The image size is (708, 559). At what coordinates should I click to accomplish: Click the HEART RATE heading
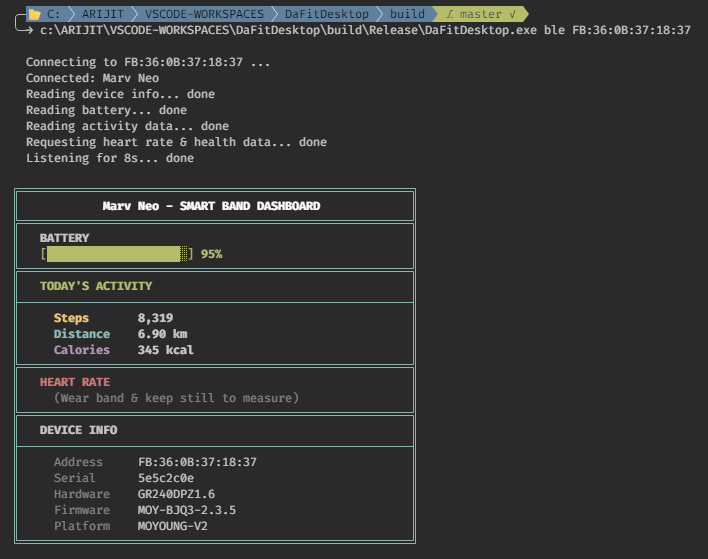point(75,382)
